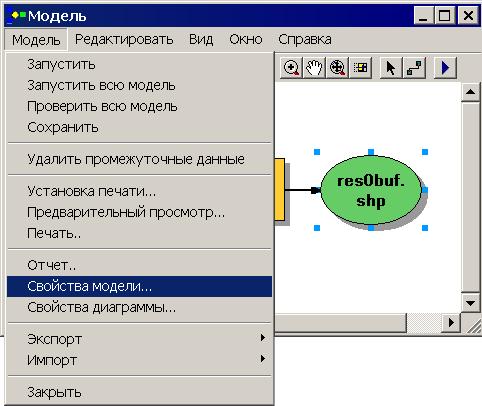
Task: Choose Удалить промежуточные данные
Action: (x=139, y=159)
